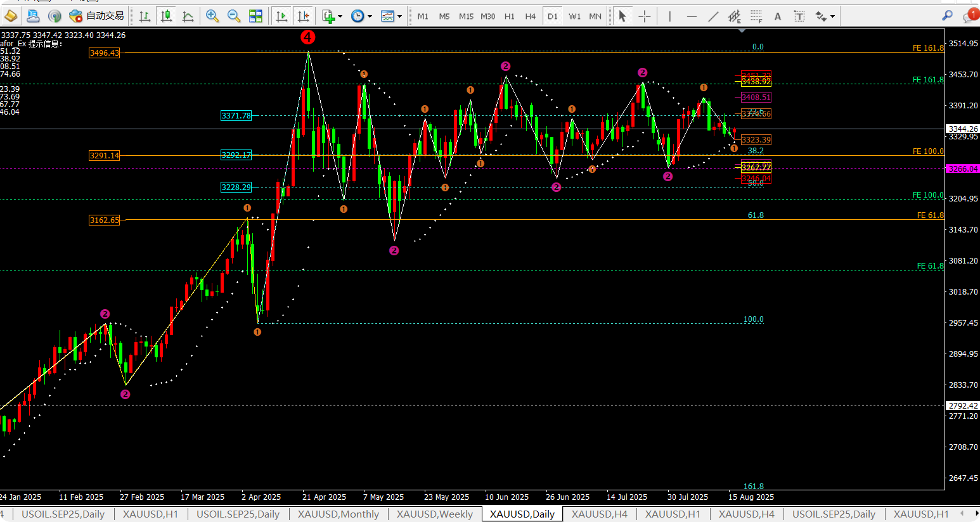Click the magenta 3266.04 price level marker

point(962,169)
